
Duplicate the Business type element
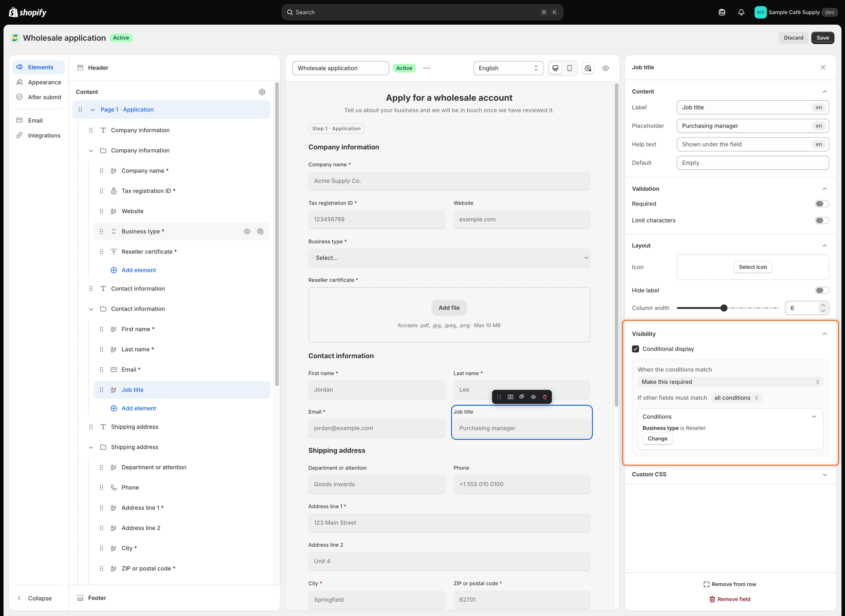point(260,232)
